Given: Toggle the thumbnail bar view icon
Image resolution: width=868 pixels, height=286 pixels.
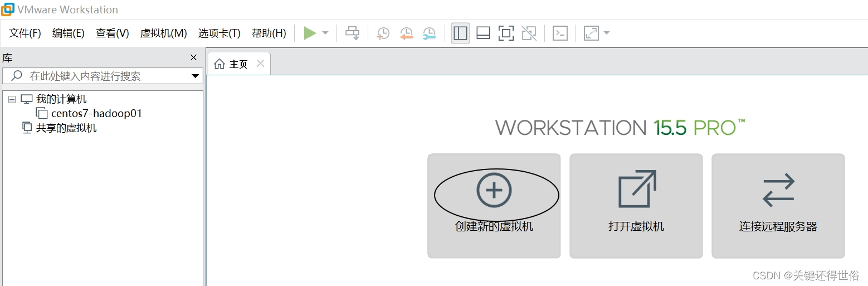Looking at the screenshot, I should coord(483,33).
